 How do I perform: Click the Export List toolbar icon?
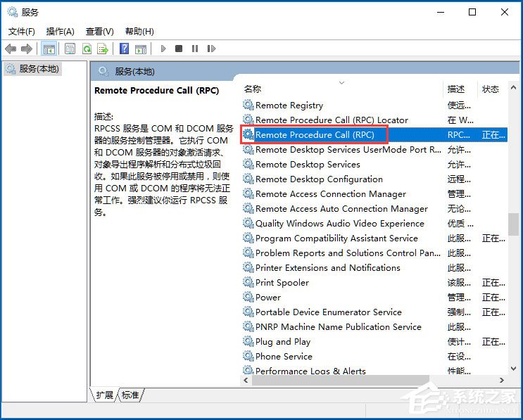[103, 49]
